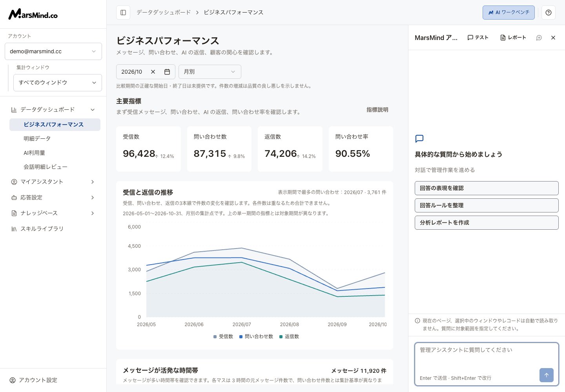
Task: Open the すべてのウィンドウ dropdown
Action: tap(58, 83)
